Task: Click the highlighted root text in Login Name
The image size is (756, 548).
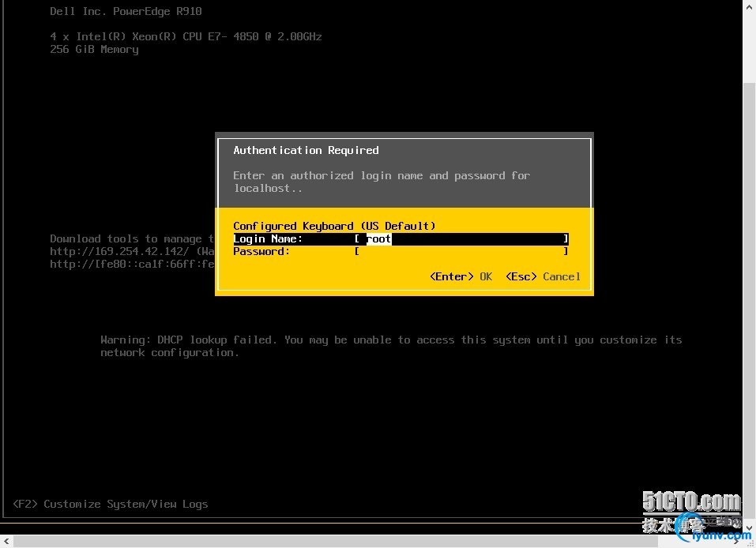Action: click(x=378, y=238)
